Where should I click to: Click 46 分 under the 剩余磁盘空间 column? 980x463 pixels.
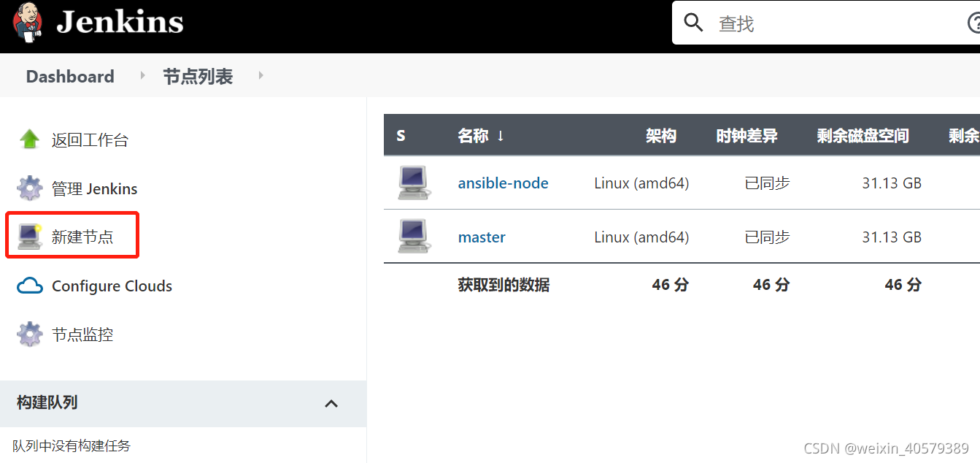click(x=903, y=285)
